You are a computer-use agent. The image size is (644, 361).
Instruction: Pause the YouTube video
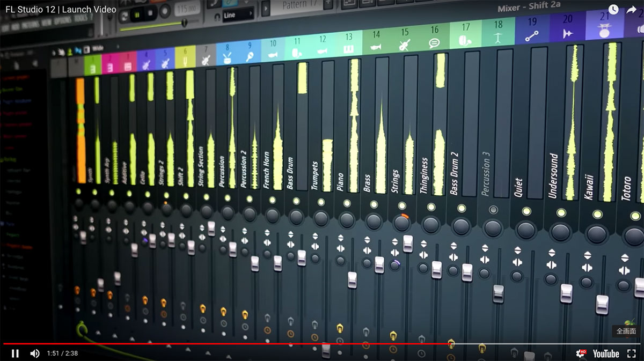pyautogui.click(x=15, y=353)
